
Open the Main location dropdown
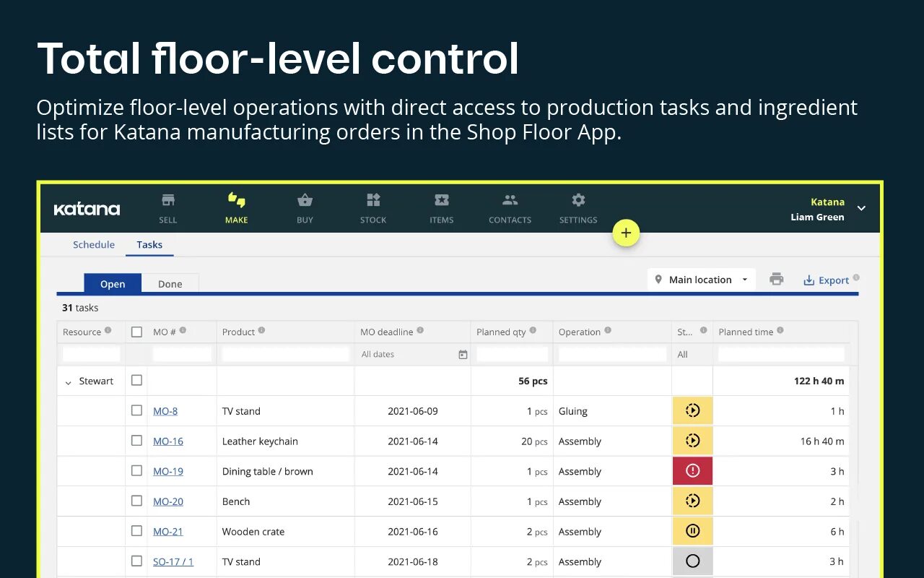pos(700,279)
